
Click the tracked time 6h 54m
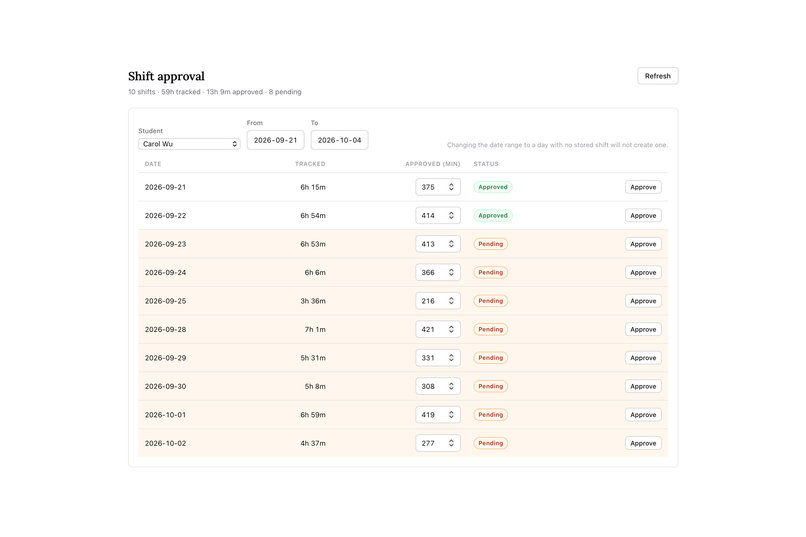point(313,215)
